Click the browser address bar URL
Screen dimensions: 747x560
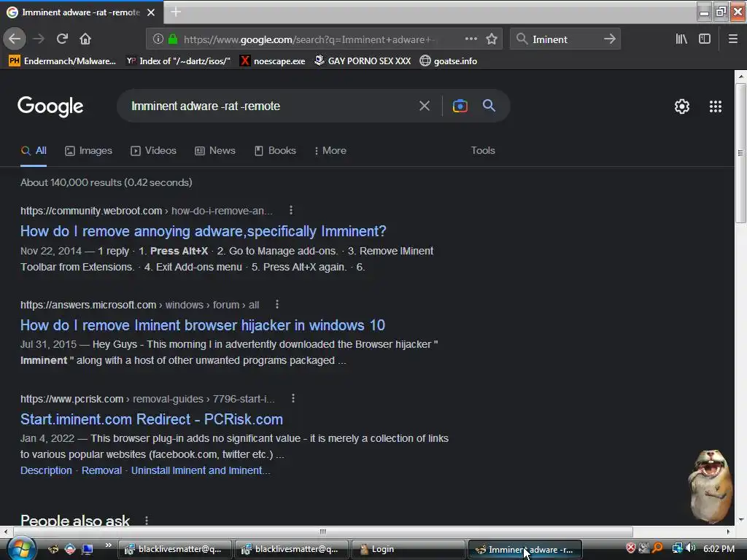pyautogui.click(x=309, y=39)
